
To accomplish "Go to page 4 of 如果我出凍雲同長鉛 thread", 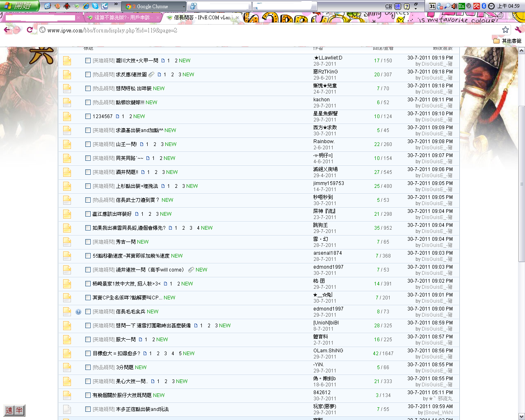I will (198, 228).
